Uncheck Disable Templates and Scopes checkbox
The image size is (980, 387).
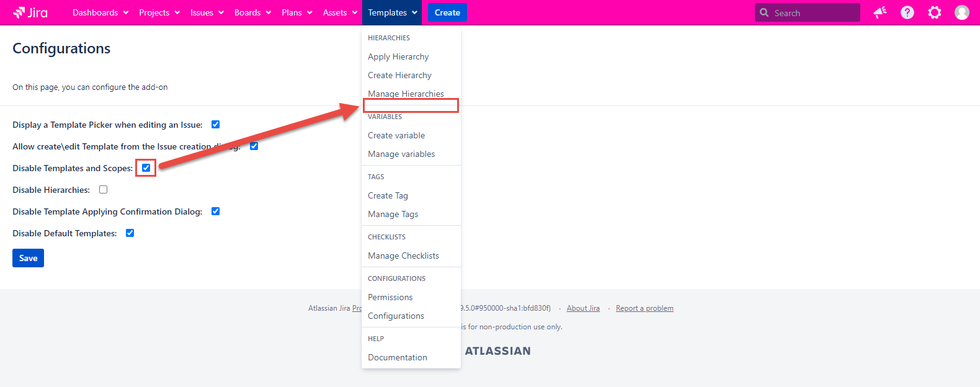click(x=146, y=168)
